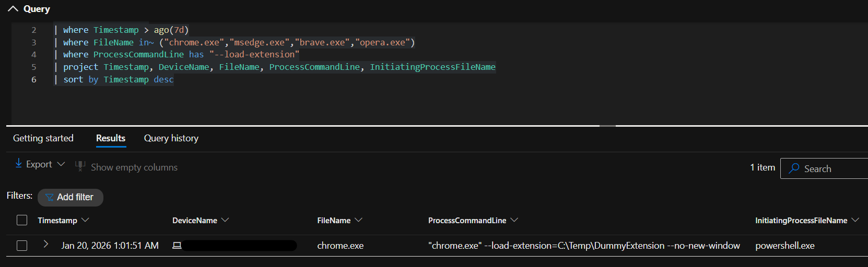Click the --load-extension command line cell
Screen dimensions: 868x267
584,246
